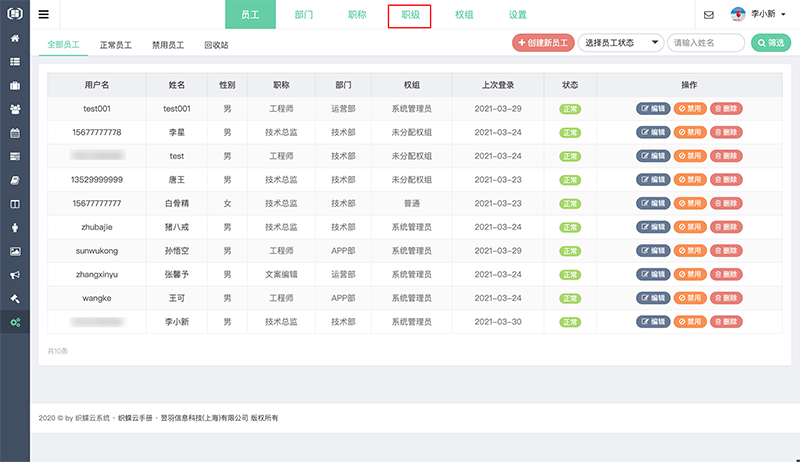Viewport: 800px width, 462px height.
Task: Click the 李小新 user avatar
Action: point(738,14)
